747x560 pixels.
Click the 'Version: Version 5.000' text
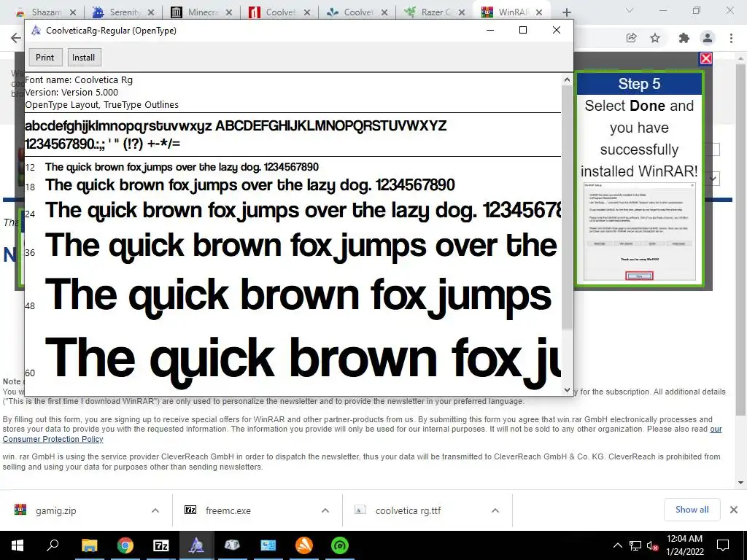[x=71, y=93]
